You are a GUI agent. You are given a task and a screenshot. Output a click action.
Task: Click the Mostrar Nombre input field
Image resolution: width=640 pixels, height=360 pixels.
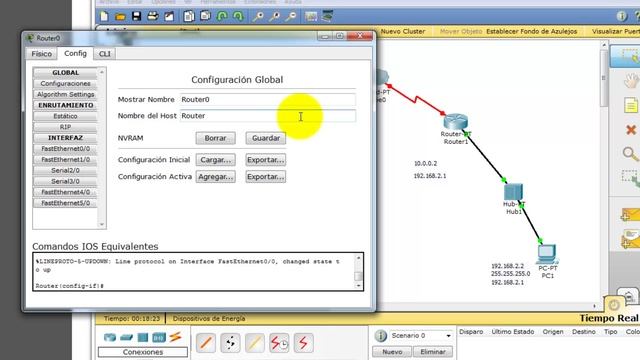click(x=268, y=100)
